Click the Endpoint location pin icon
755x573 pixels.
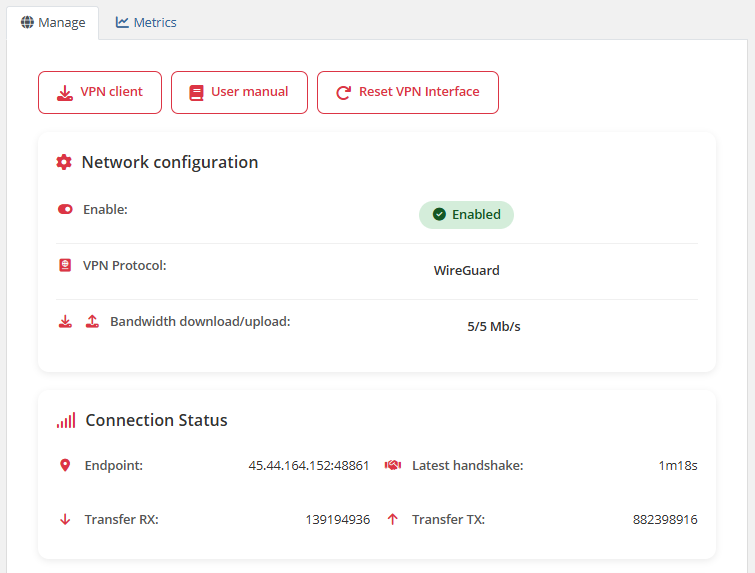coord(65,465)
